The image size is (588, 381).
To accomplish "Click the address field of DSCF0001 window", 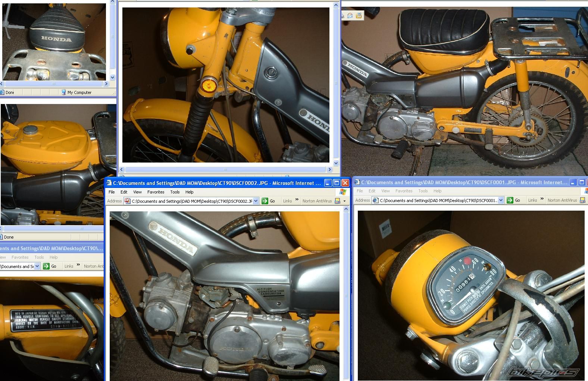I will click(439, 200).
